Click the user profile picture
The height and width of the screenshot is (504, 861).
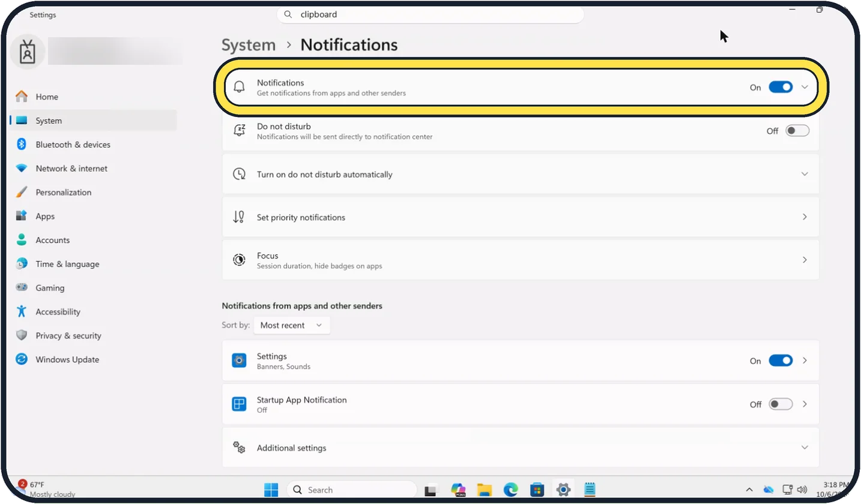pos(28,52)
